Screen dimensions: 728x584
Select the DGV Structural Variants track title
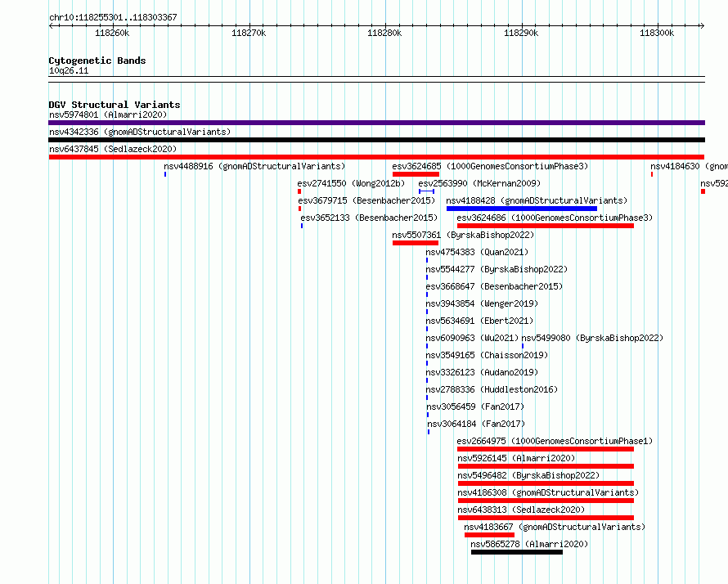[x=115, y=105]
